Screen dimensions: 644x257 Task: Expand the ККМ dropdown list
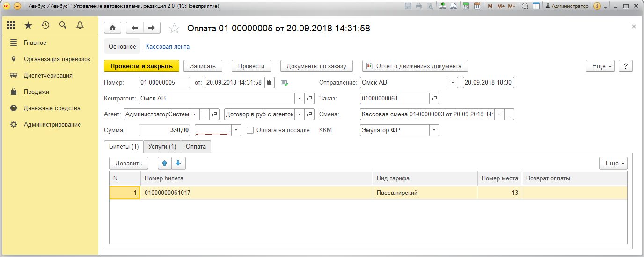(434, 130)
